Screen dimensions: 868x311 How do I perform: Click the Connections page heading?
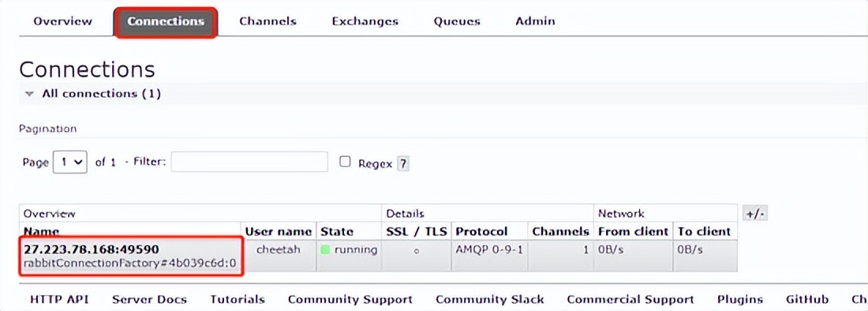(x=88, y=69)
